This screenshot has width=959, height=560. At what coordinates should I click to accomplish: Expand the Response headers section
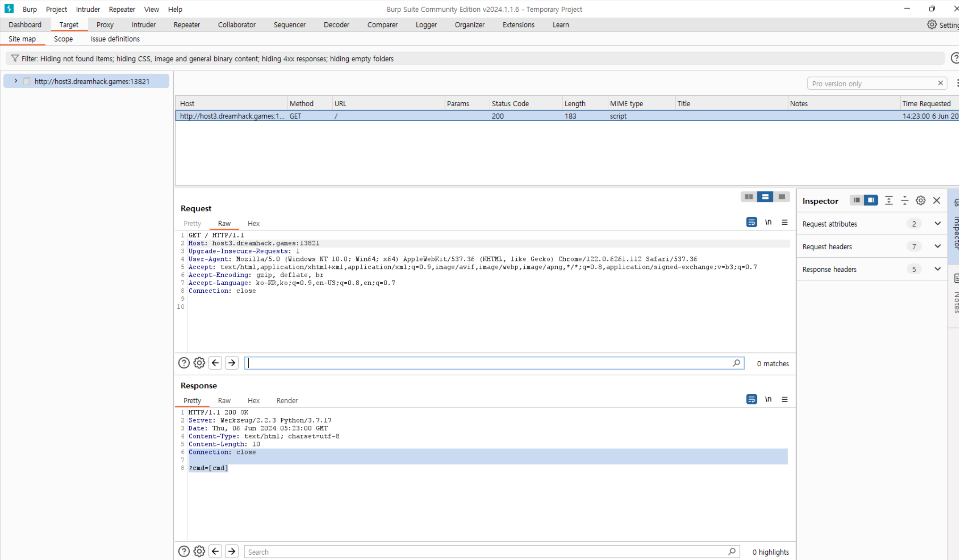937,269
